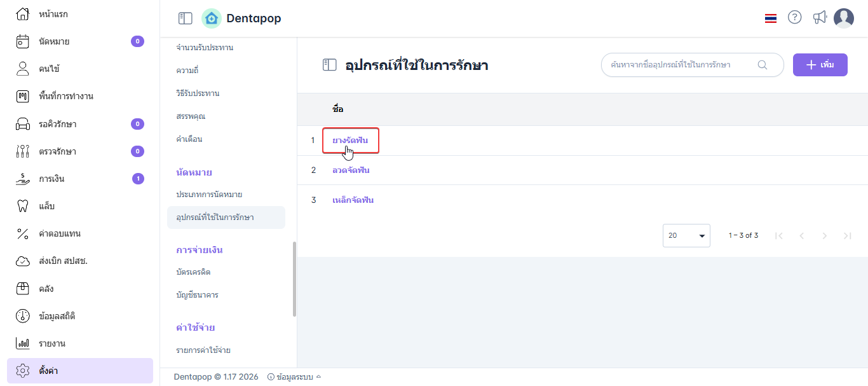868x386 pixels.
Task: Open announcements megaphone icon
Action: (820, 18)
